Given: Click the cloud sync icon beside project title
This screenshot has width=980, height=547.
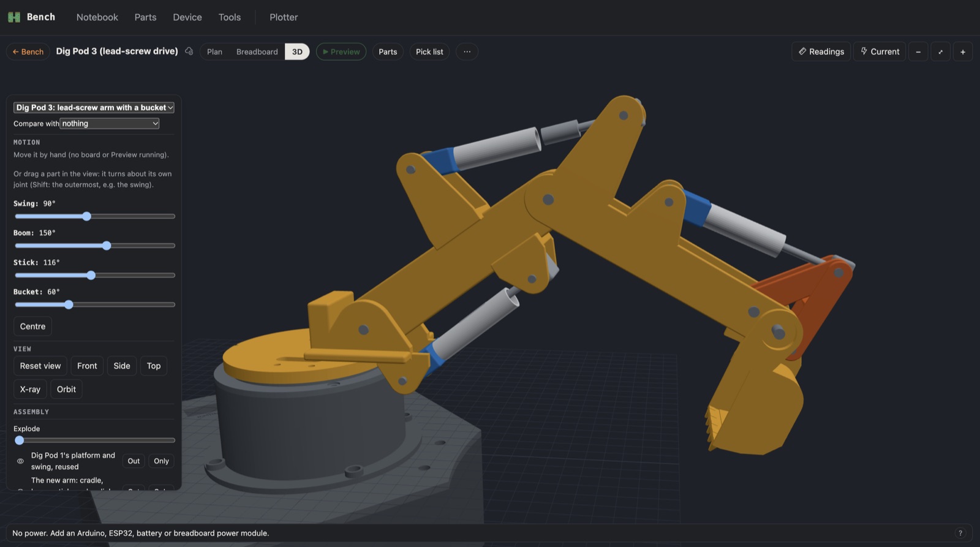Looking at the screenshot, I should [189, 51].
